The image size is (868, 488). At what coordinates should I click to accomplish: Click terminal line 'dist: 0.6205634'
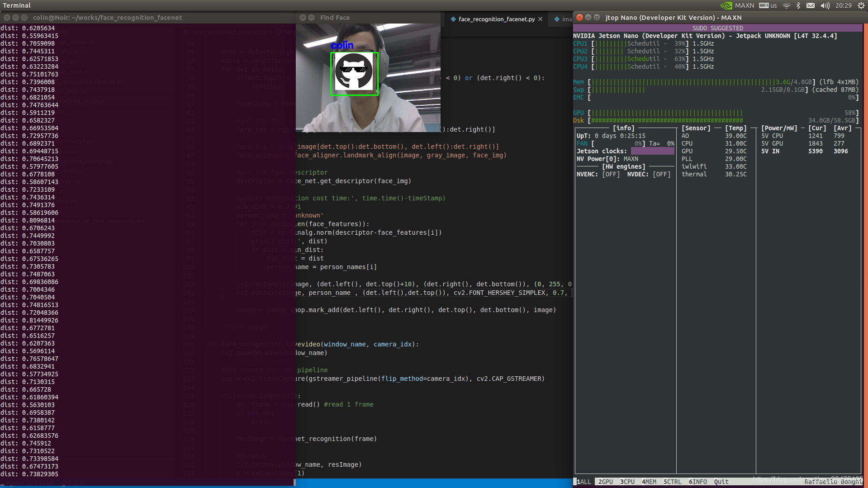point(28,28)
